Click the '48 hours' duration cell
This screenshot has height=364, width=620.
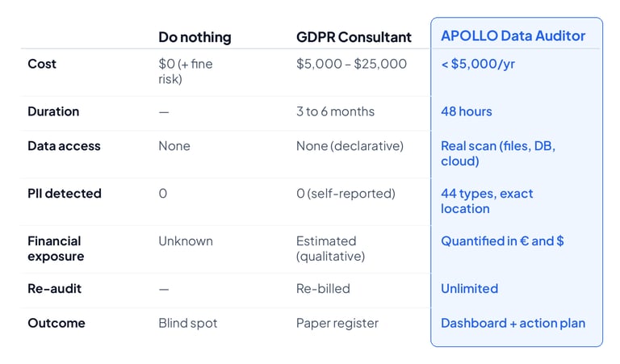[466, 111]
